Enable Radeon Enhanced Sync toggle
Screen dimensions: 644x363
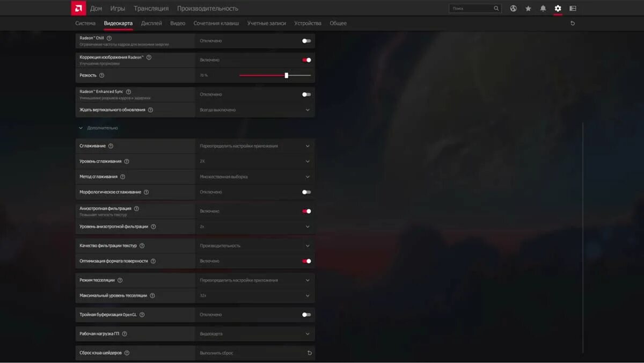(306, 95)
